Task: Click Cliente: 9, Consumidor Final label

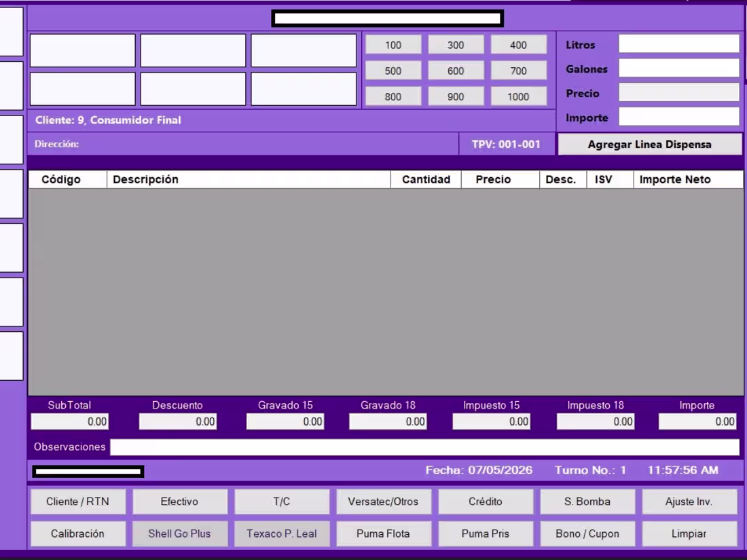Action: 108,120
